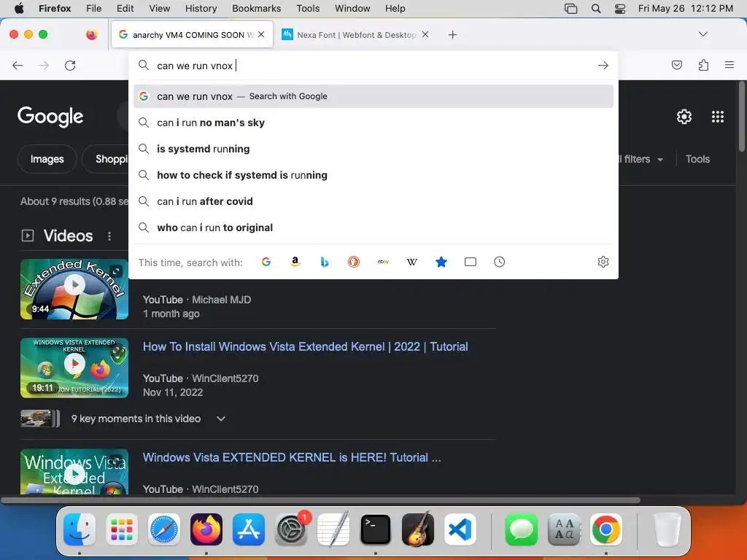Open Google quick settings gear icon
Image resolution: width=747 pixels, height=560 pixels.
(684, 117)
